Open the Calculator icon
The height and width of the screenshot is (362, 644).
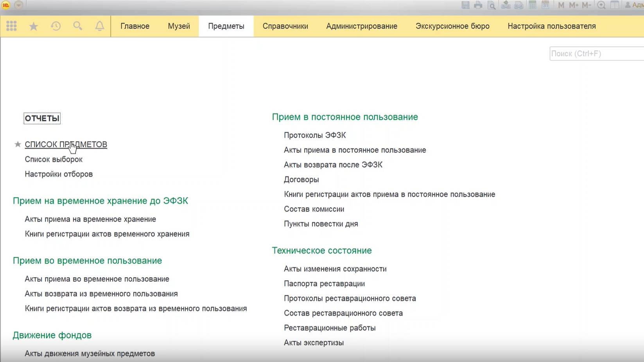(533, 5)
